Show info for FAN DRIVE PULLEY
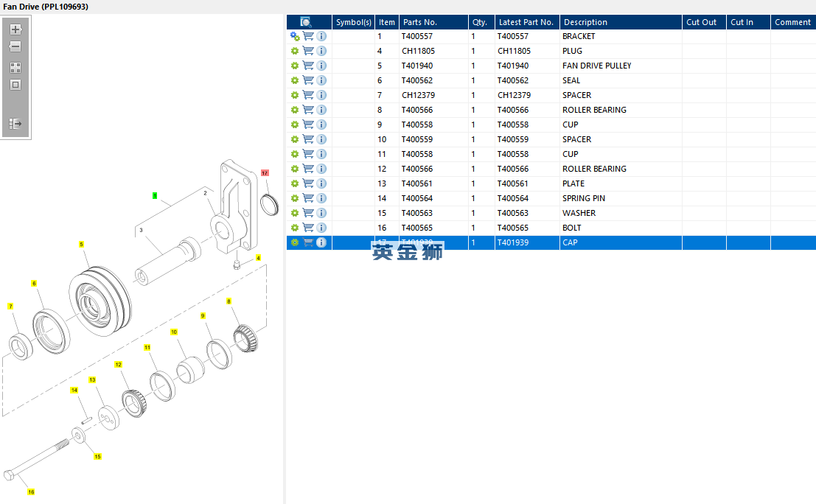Image resolution: width=816 pixels, height=504 pixels. click(x=321, y=66)
